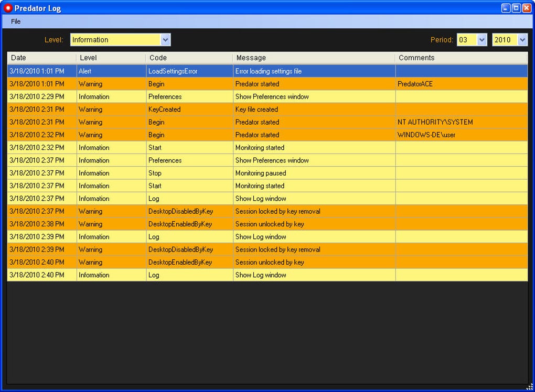Click the PredatorACE comment cell
The width and height of the screenshot is (535, 392).
pos(462,84)
